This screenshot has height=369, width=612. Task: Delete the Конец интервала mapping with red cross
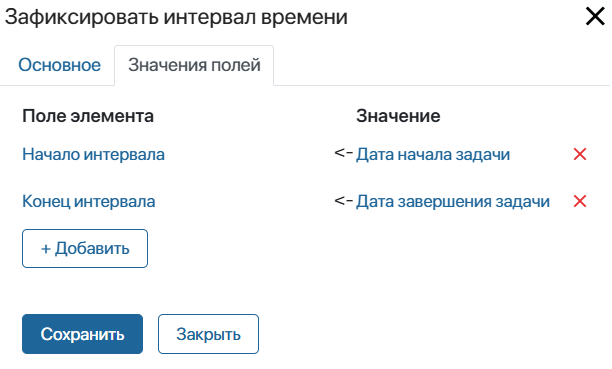(580, 201)
